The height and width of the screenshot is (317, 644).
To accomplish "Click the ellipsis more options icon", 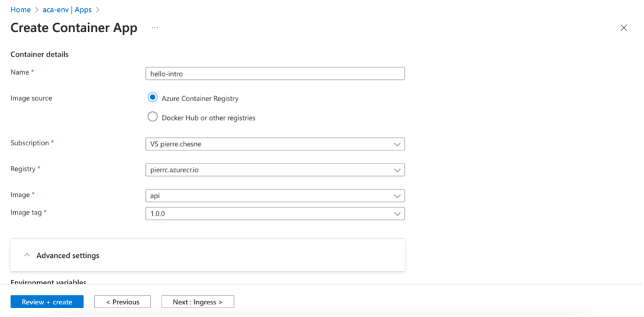I will 155,28.
